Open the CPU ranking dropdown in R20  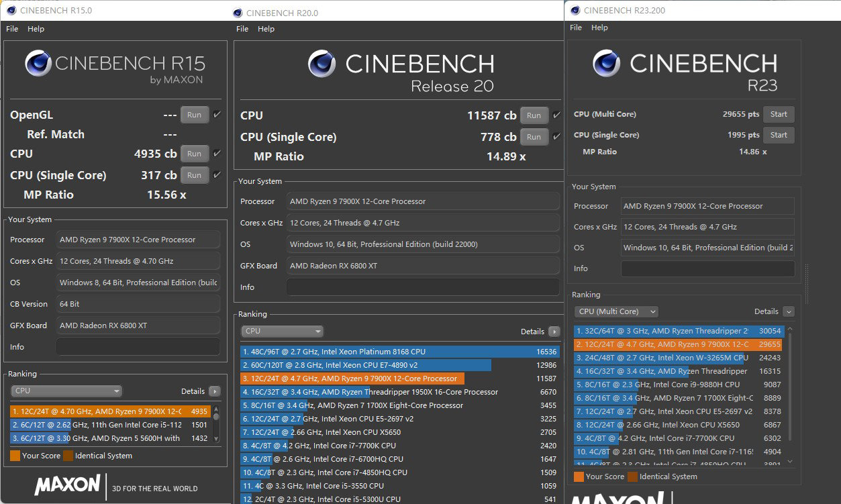click(282, 332)
